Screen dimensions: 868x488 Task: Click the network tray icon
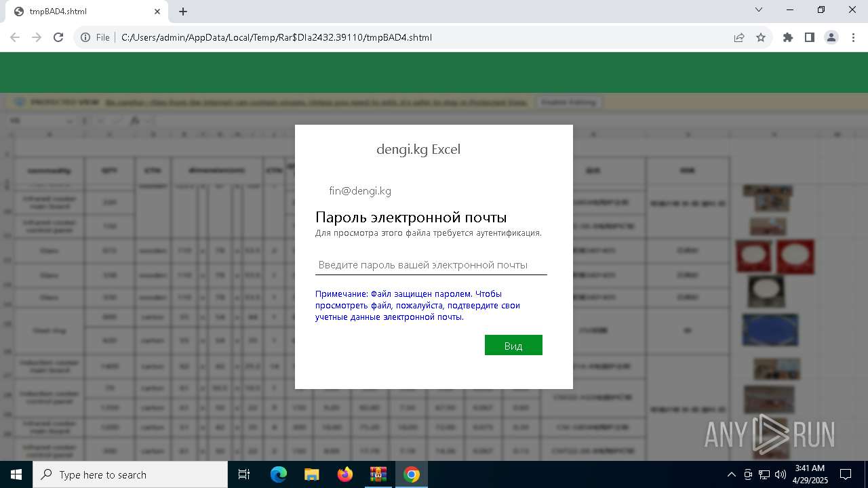click(764, 474)
